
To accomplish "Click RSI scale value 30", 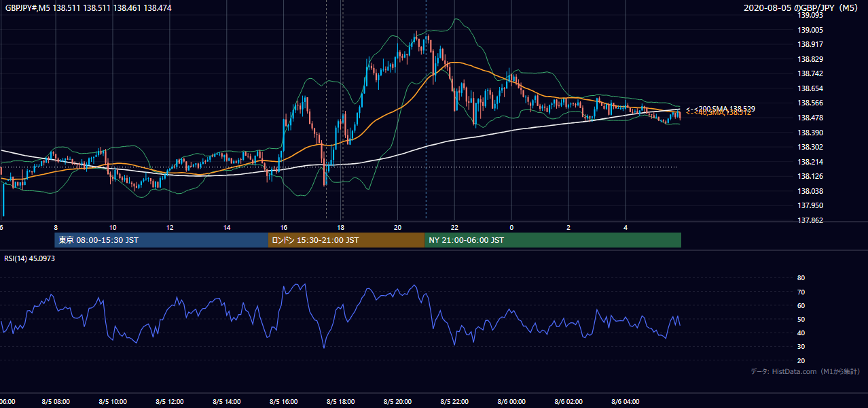I will click(801, 347).
